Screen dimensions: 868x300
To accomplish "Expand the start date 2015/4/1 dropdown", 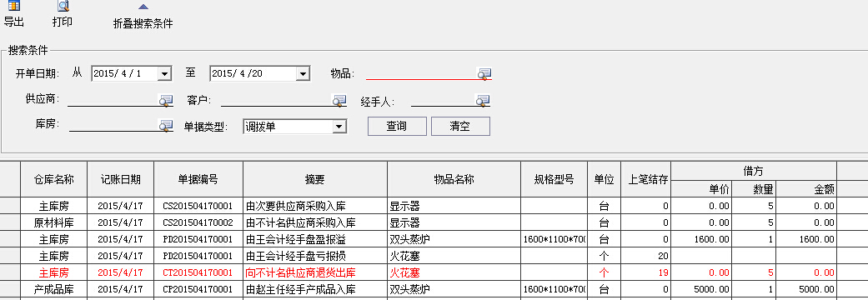I will coord(164,73).
